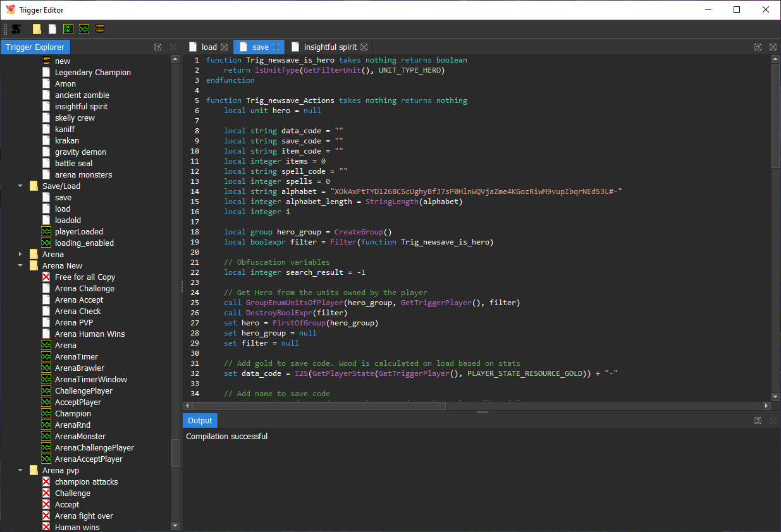Collapse the Arena pvp category

point(20,471)
